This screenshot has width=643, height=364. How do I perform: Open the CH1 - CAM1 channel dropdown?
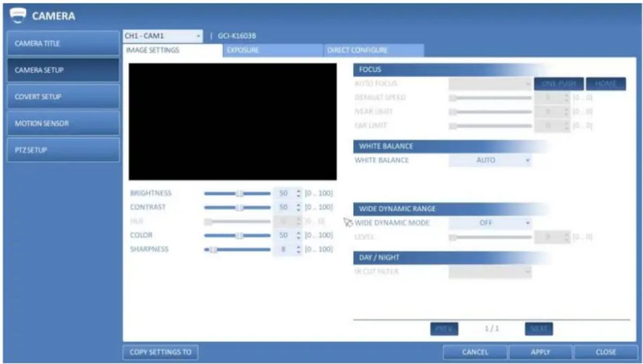coord(163,36)
